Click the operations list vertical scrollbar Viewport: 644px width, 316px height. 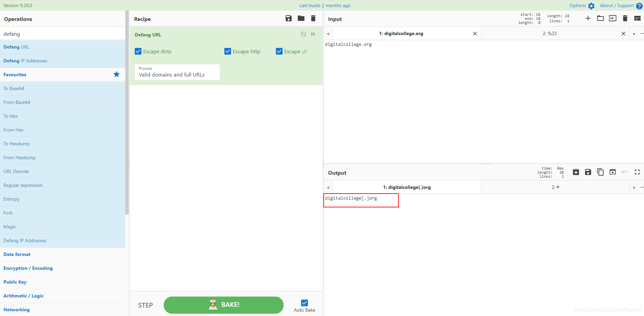click(x=127, y=112)
